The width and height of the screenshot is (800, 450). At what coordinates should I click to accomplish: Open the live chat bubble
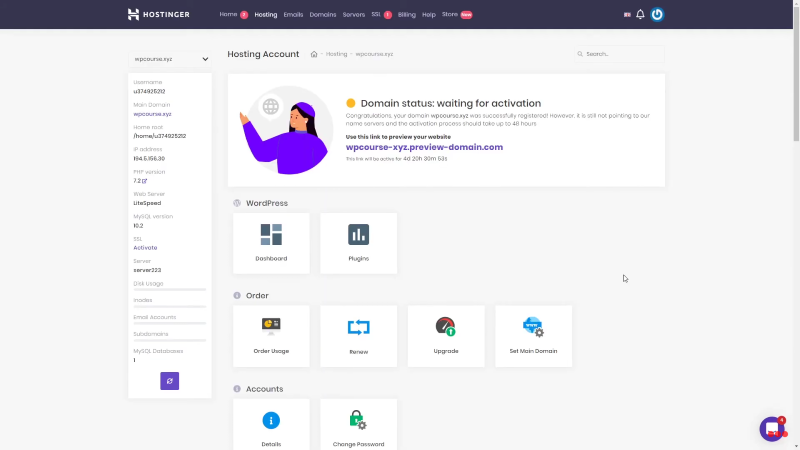pos(771,429)
